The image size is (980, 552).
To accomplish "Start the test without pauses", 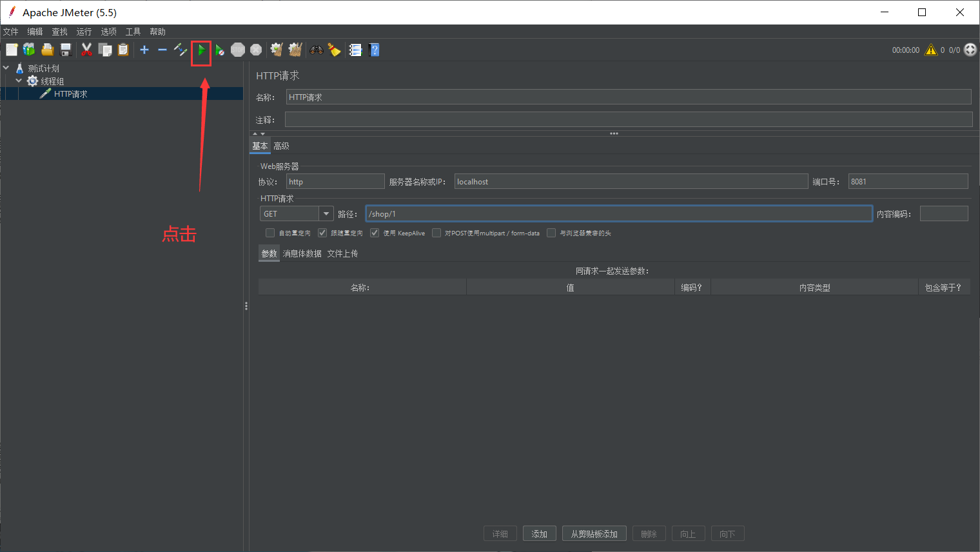I will (220, 50).
